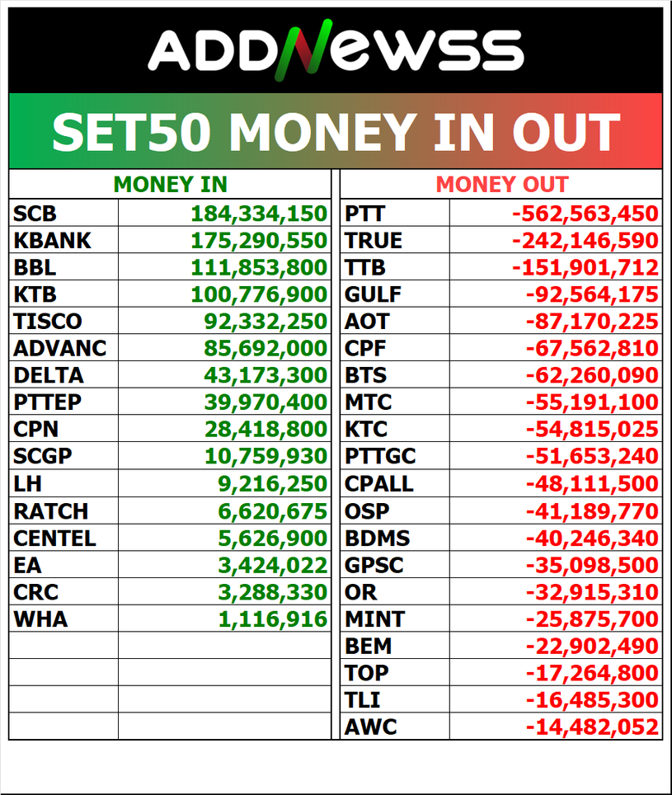This screenshot has width=672, height=795.
Task: Select the TLI value -16,485,300
Action: [591, 700]
